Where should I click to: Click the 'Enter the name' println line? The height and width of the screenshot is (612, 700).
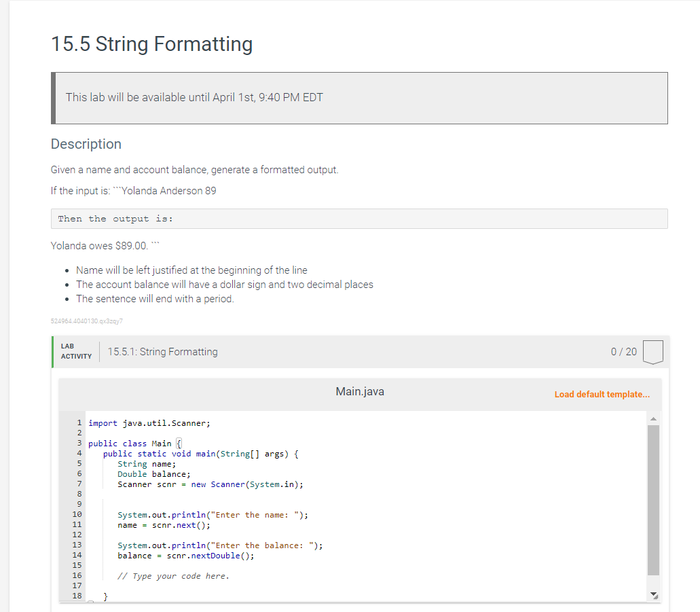coord(213,515)
